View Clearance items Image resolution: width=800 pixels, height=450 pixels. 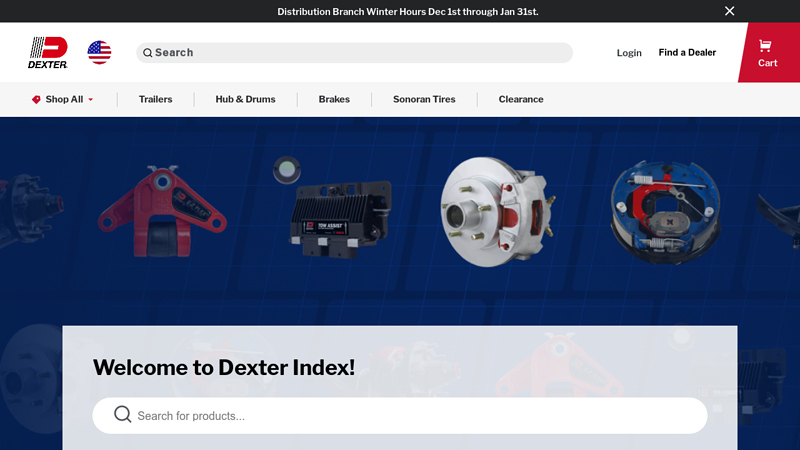pyautogui.click(x=521, y=99)
